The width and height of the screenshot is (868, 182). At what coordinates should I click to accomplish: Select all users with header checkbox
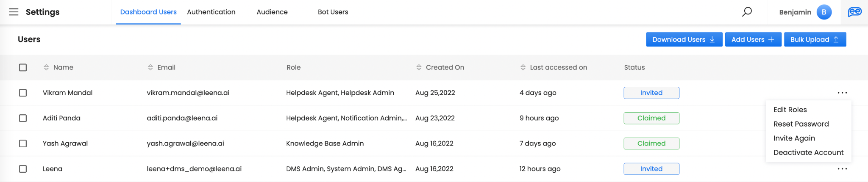[x=23, y=67]
